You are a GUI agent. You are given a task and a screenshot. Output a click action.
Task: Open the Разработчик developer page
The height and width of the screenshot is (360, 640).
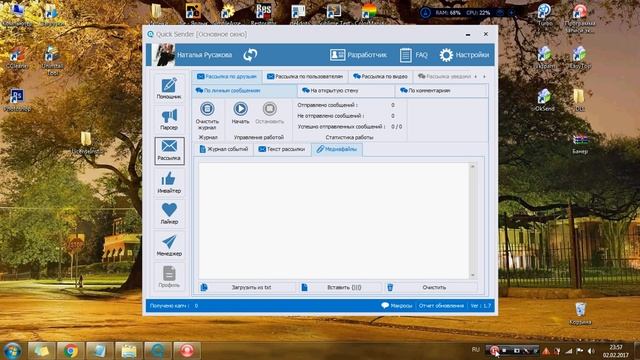[x=358, y=55]
